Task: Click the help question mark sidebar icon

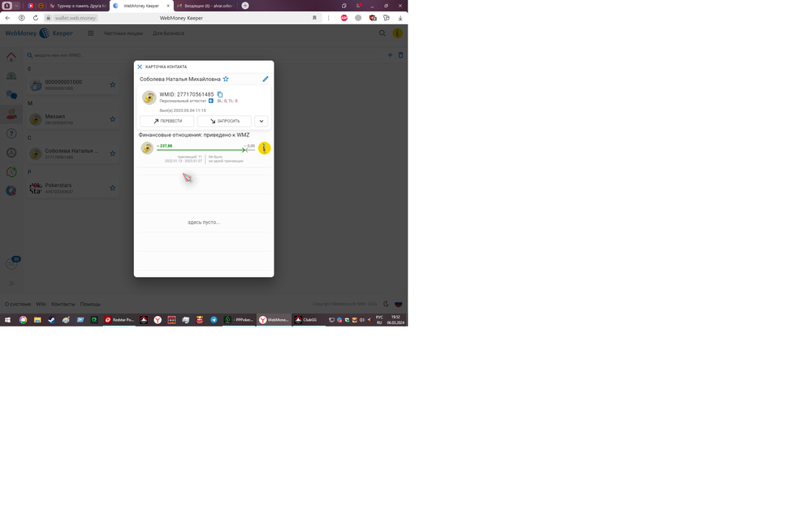Action: [11, 133]
